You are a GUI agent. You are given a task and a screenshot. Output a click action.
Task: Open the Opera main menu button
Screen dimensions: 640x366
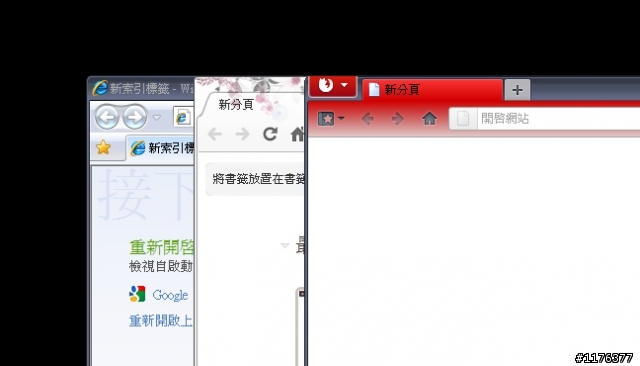333,86
